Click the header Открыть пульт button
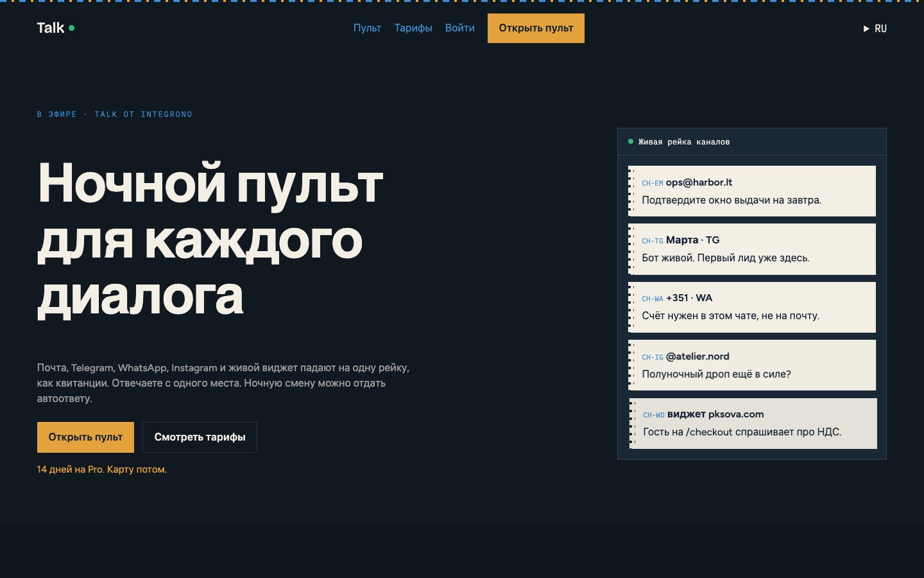Screen dimensions: 924x578 click(536, 28)
